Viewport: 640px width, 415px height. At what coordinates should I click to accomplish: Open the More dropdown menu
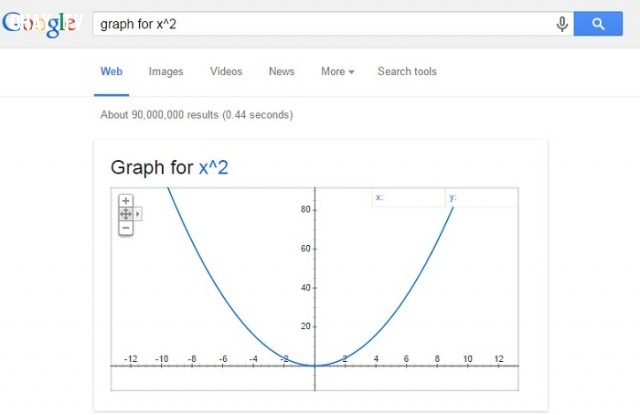(x=338, y=71)
